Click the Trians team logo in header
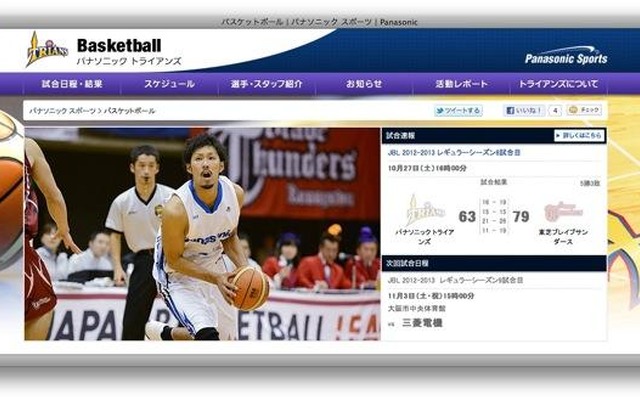Image resolution: width=640 pixels, height=400 pixels. click(47, 50)
